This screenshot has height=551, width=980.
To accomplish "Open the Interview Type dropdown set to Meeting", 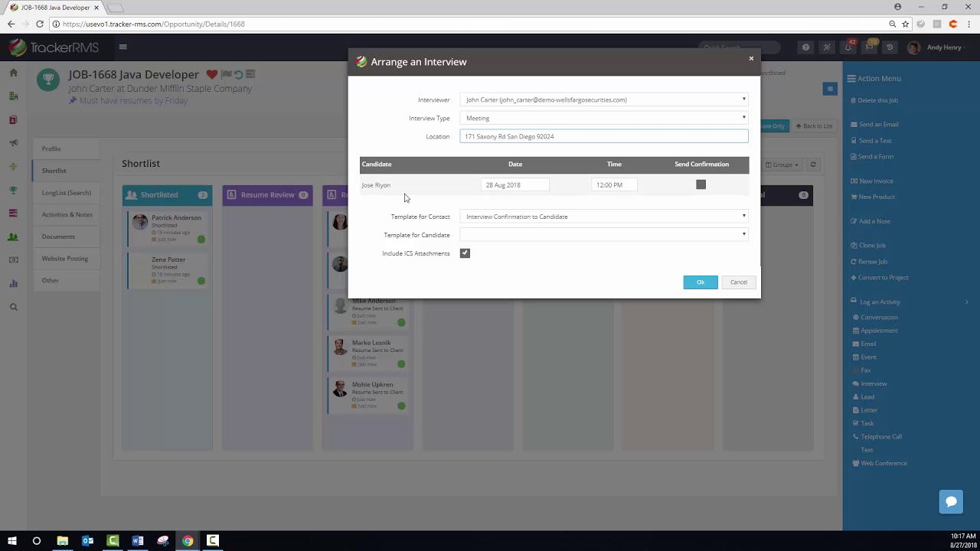I will pyautogui.click(x=604, y=118).
